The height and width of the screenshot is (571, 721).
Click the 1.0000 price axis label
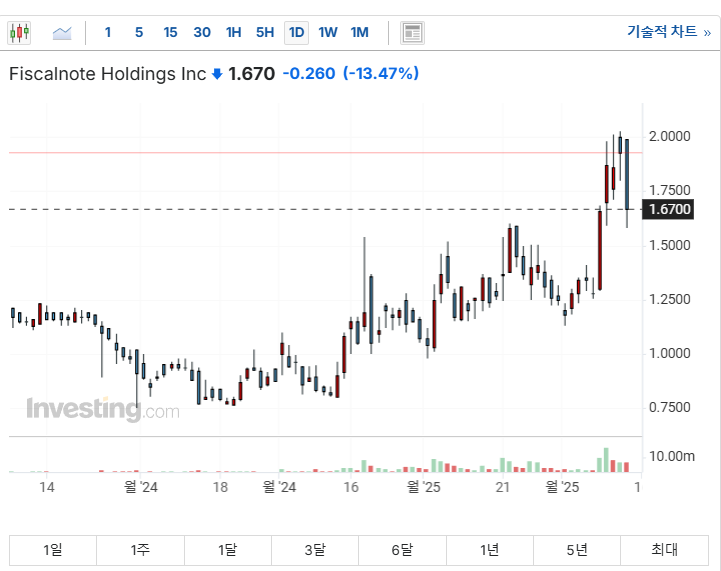(x=670, y=353)
